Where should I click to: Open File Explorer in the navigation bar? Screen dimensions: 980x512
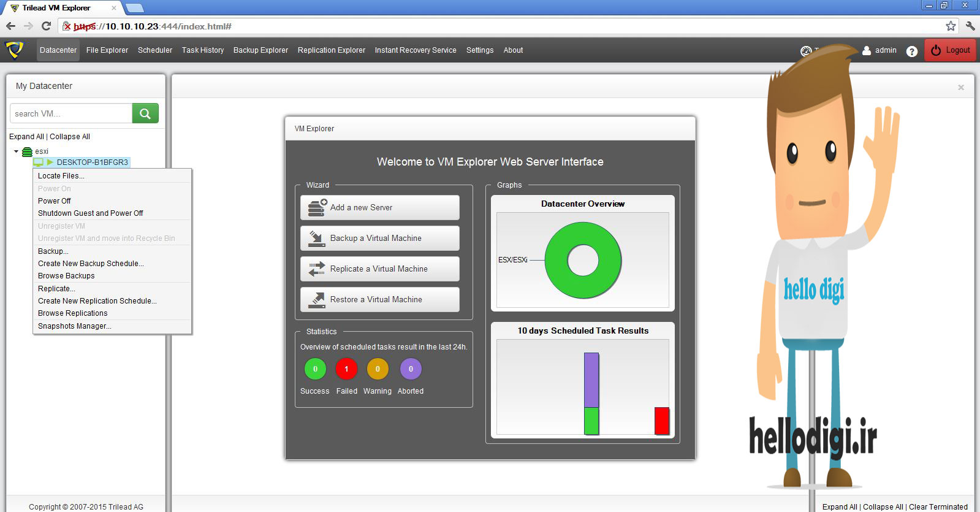click(x=107, y=50)
